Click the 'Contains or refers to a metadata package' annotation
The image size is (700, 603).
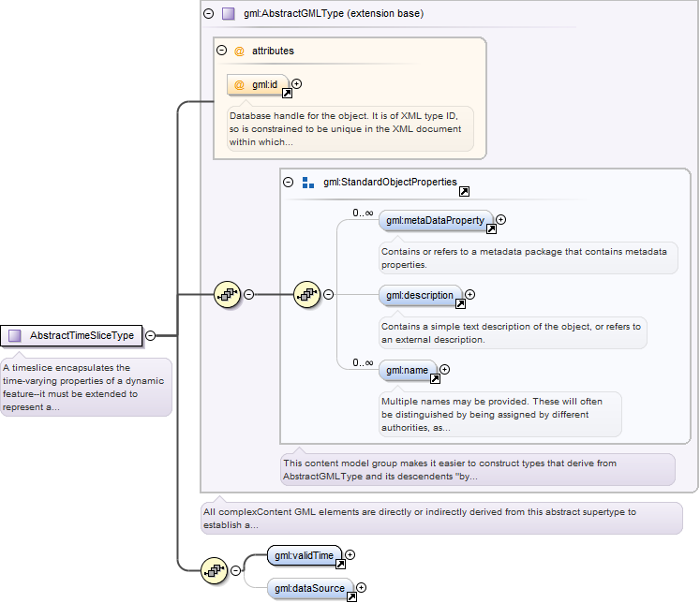[x=529, y=258]
